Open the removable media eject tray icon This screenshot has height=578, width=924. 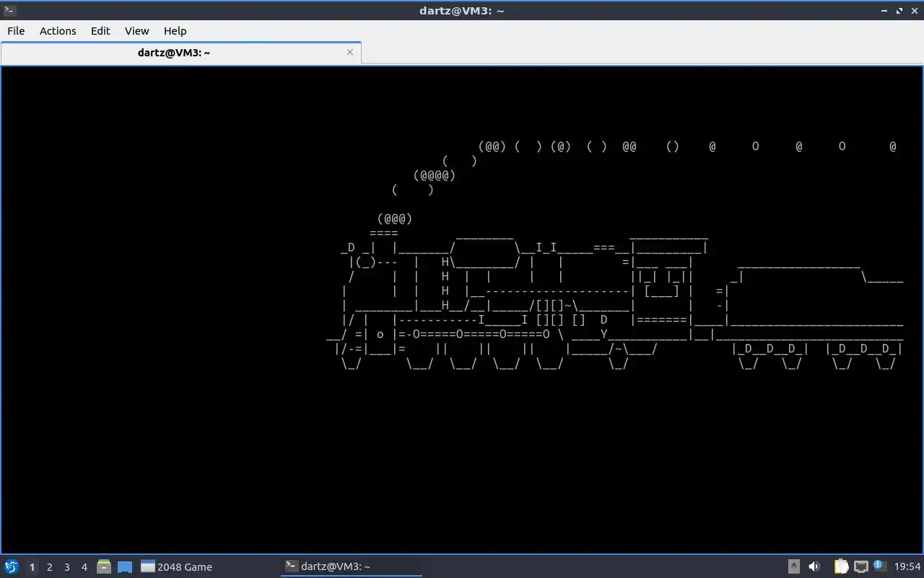793,566
